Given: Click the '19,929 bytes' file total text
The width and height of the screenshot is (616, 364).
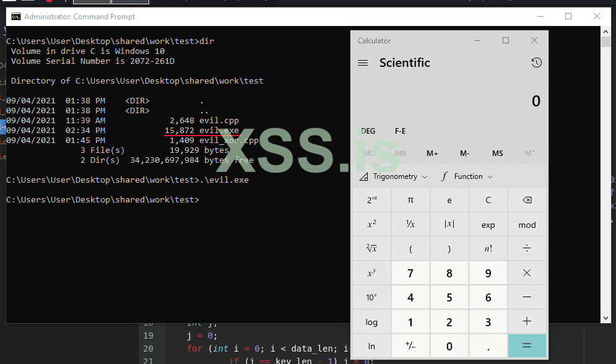Looking at the screenshot, I should [199, 150].
